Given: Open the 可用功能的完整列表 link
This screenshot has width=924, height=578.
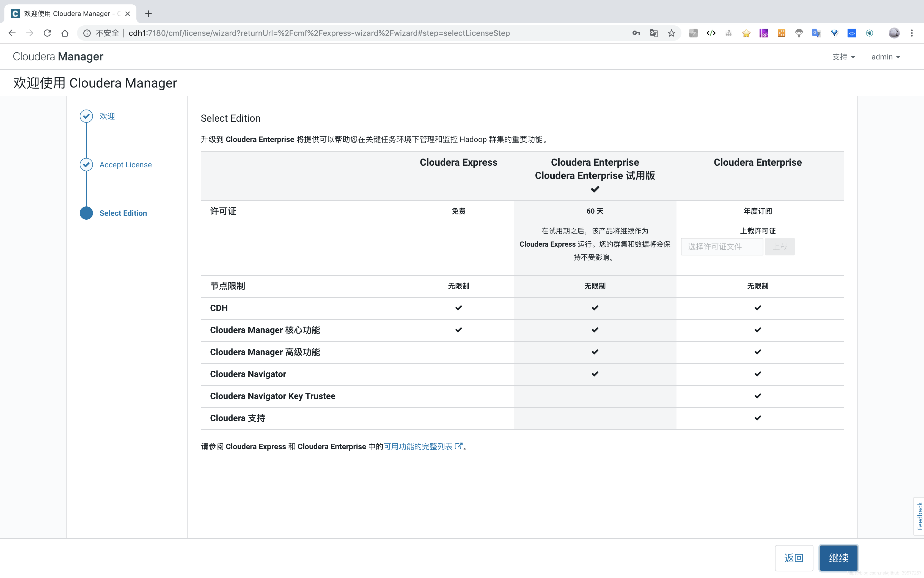Looking at the screenshot, I should [423, 446].
